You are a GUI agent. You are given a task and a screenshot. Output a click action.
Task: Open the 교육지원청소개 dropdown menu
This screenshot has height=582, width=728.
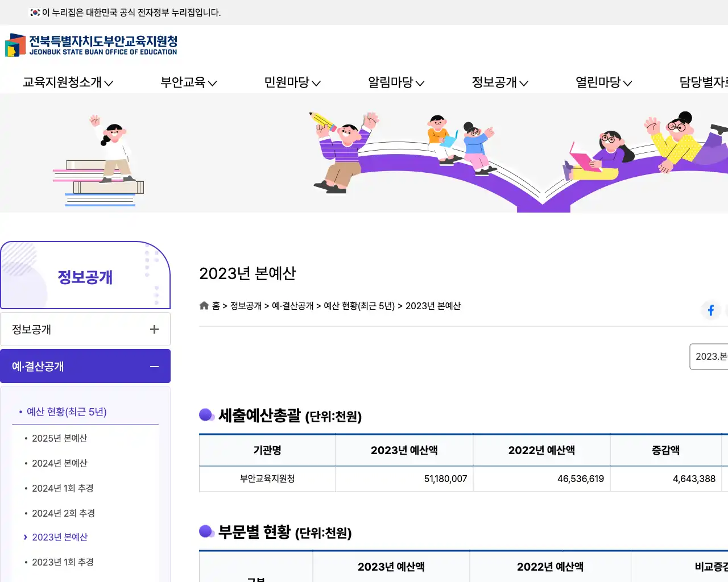[68, 82]
